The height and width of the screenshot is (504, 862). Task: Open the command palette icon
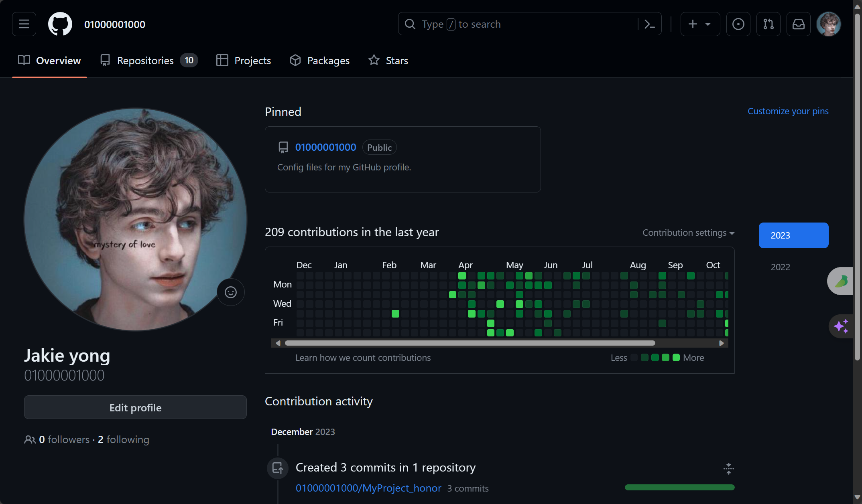point(649,24)
